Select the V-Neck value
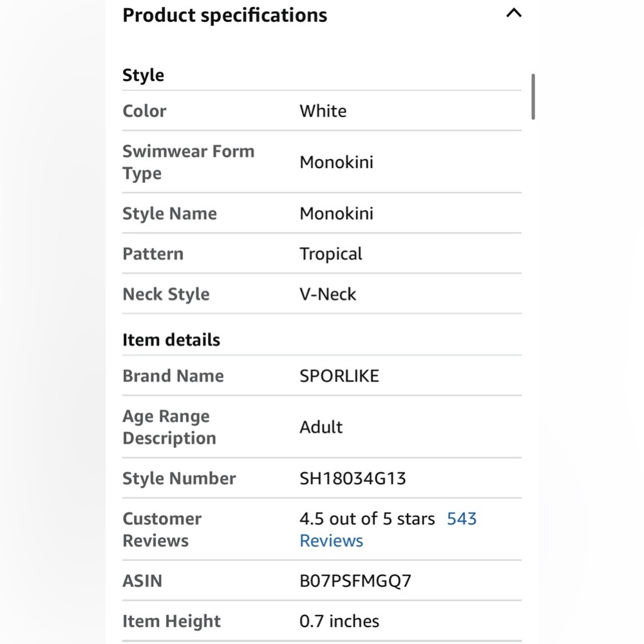 (328, 294)
